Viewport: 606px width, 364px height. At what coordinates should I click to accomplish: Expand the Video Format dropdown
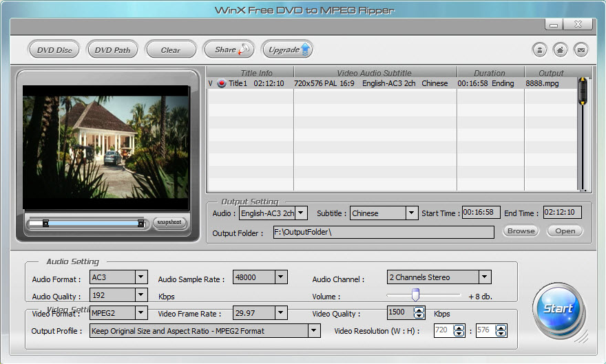[x=141, y=312]
